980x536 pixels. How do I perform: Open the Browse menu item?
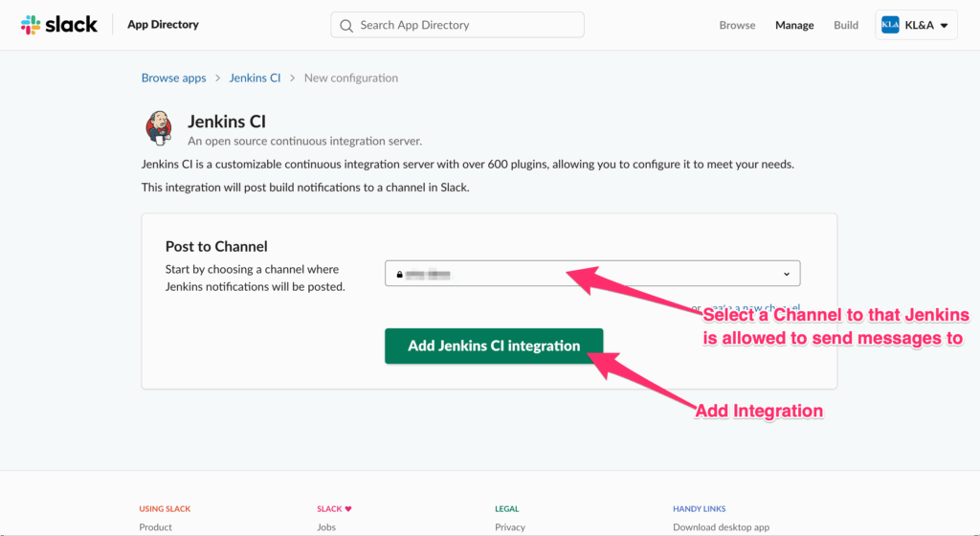[x=737, y=26]
